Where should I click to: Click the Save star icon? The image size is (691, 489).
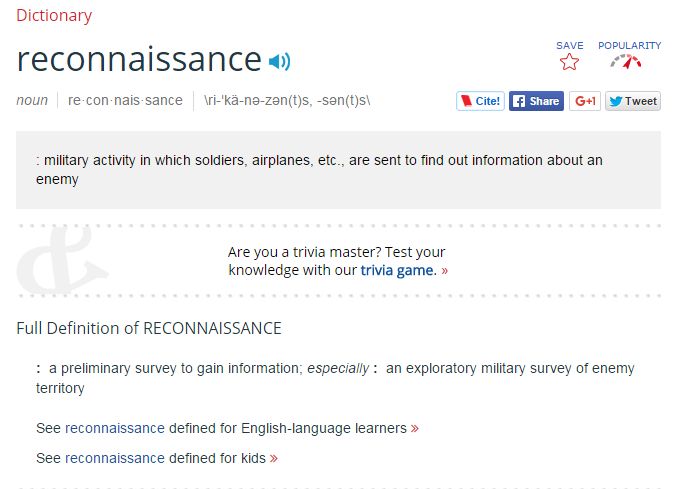point(569,62)
